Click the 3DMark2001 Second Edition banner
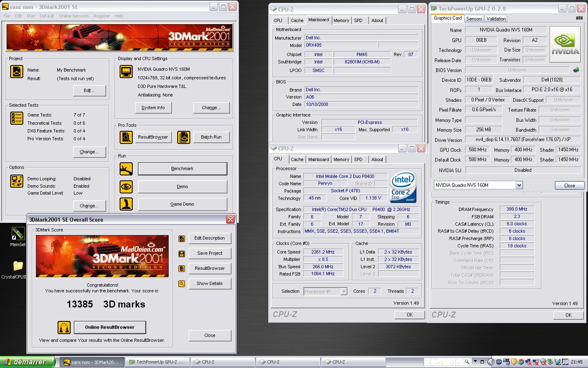The width and height of the screenshot is (588, 368). tap(119, 38)
